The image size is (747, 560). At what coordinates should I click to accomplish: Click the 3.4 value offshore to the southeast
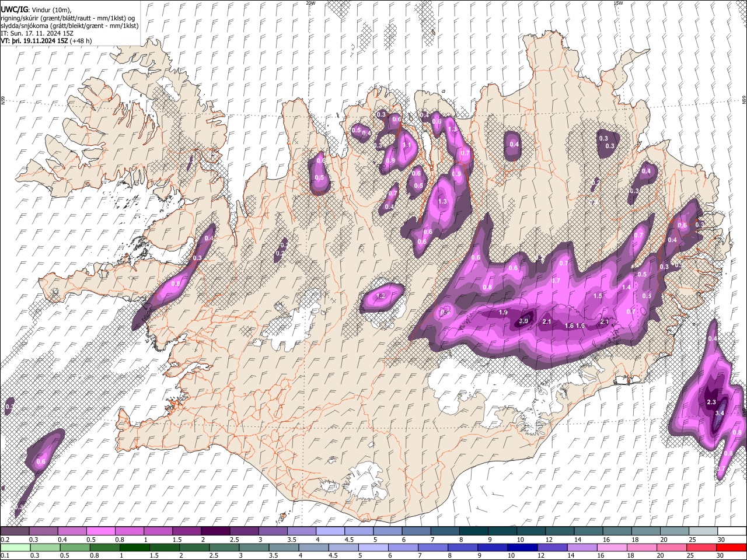[x=720, y=413]
